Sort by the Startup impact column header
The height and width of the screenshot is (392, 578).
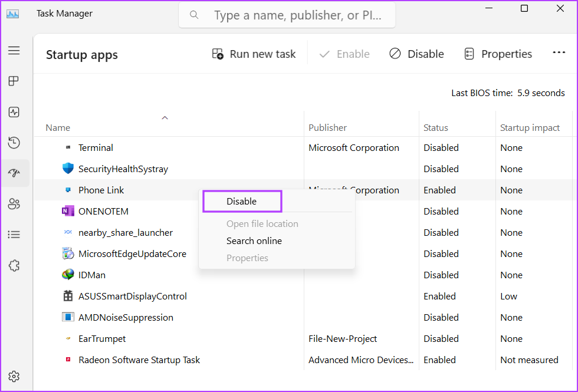(530, 127)
